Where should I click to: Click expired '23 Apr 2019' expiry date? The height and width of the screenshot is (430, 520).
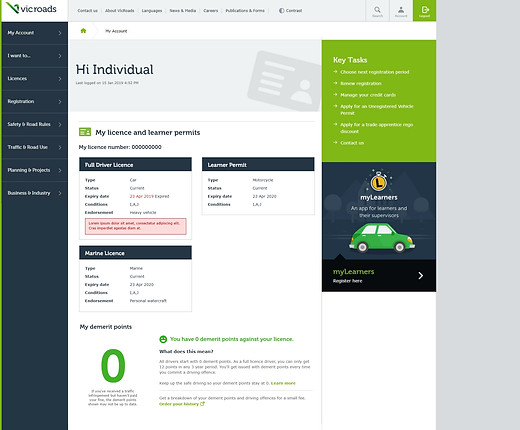pos(142,196)
